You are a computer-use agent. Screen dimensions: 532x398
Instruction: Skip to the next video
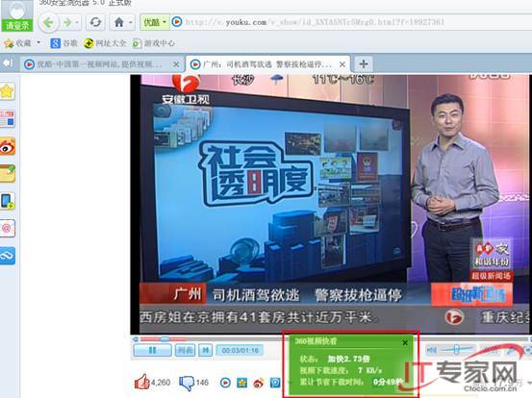206,350
